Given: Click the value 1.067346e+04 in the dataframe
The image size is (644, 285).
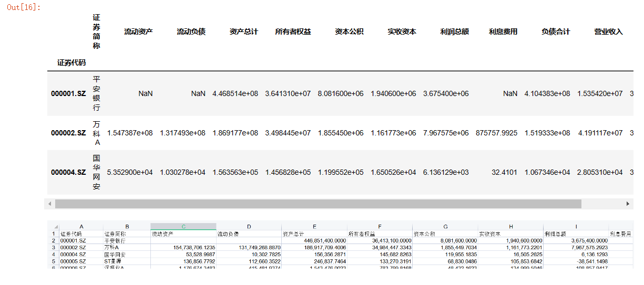Looking at the screenshot, I should coord(547,172).
